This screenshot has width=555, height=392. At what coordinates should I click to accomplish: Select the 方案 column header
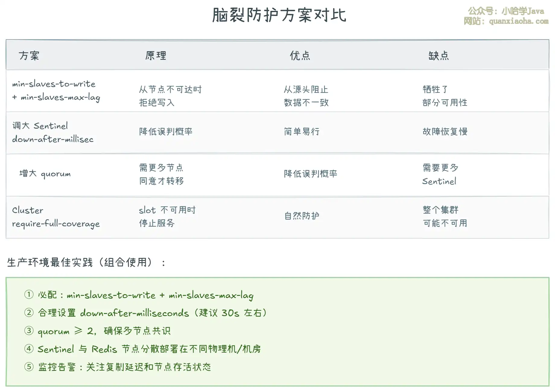pos(29,56)
